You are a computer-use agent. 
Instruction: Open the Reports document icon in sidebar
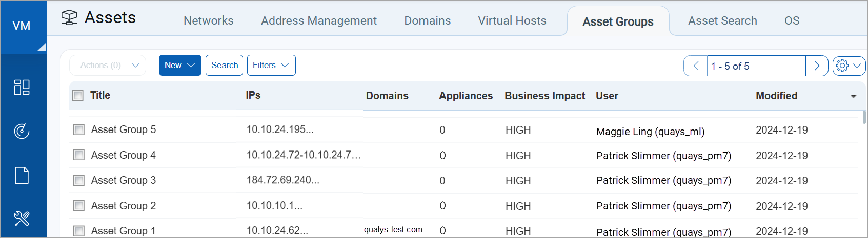click(22, 175)
